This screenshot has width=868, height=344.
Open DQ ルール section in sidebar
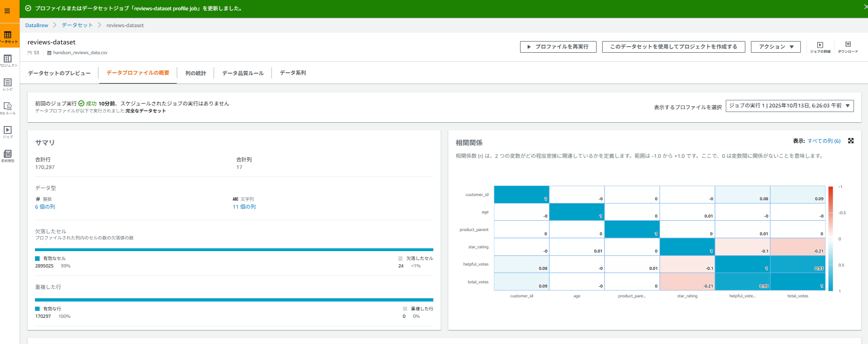coord(8,108)
